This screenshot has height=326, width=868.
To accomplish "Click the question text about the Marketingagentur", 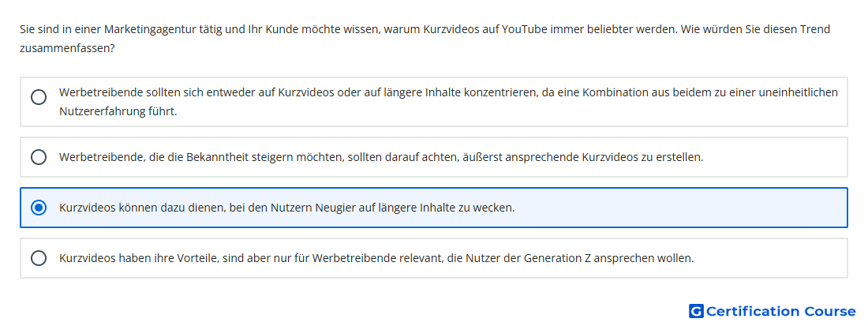I will [x=425, y=39].
